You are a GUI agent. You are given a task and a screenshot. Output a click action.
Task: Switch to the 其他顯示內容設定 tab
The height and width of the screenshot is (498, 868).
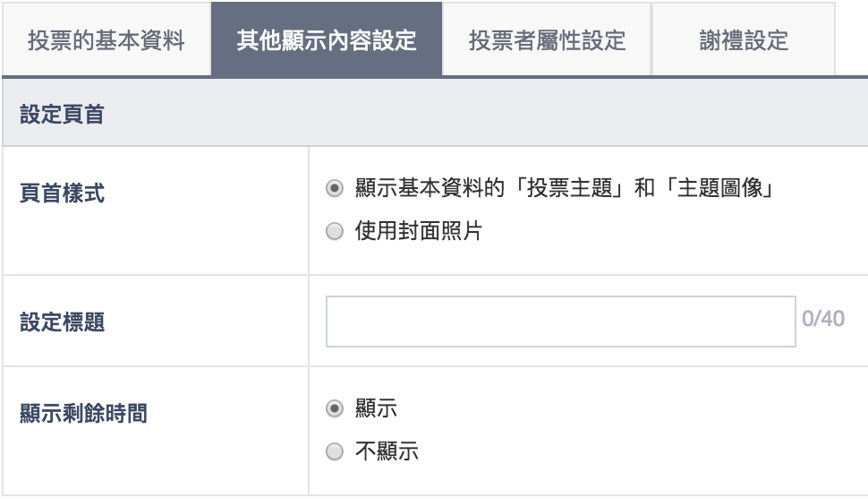pyautogui.click(x=327, y=41)
